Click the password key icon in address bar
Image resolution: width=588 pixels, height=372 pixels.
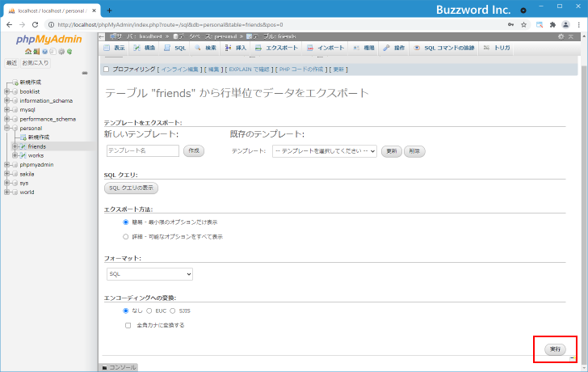510,25
